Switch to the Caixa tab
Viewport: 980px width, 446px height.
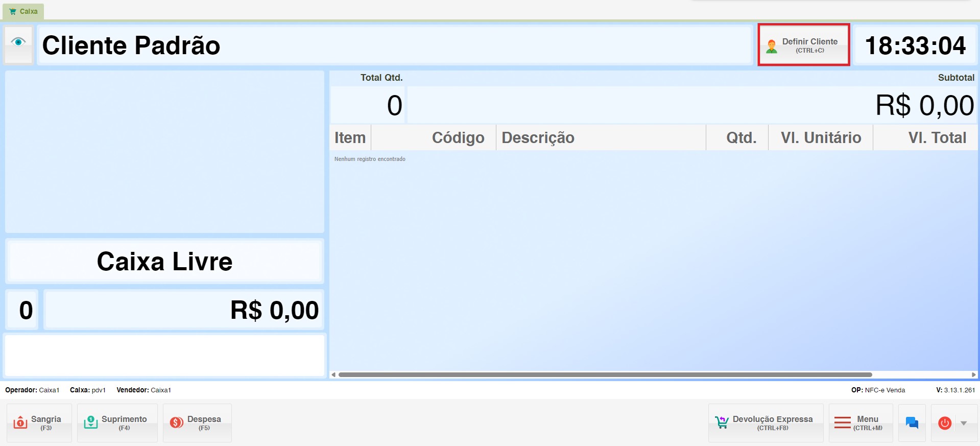click(x=23, y=11)
